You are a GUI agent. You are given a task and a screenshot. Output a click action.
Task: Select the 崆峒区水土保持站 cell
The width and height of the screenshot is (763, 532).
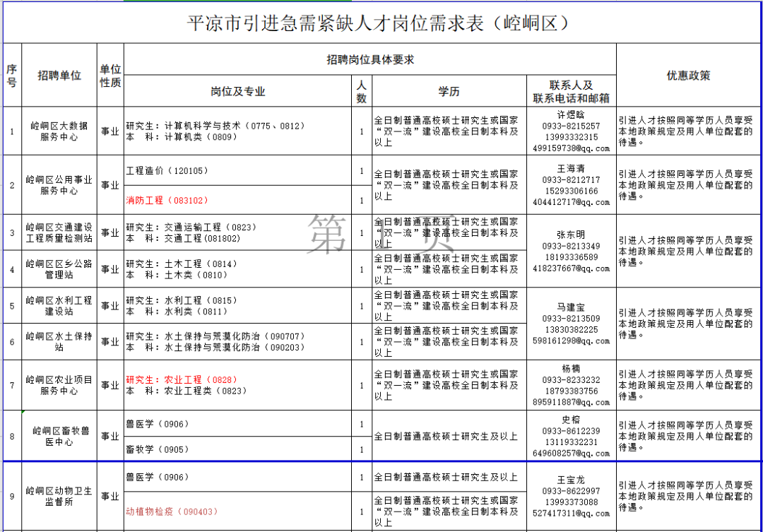pyautogui.click(x=59, y=342)
